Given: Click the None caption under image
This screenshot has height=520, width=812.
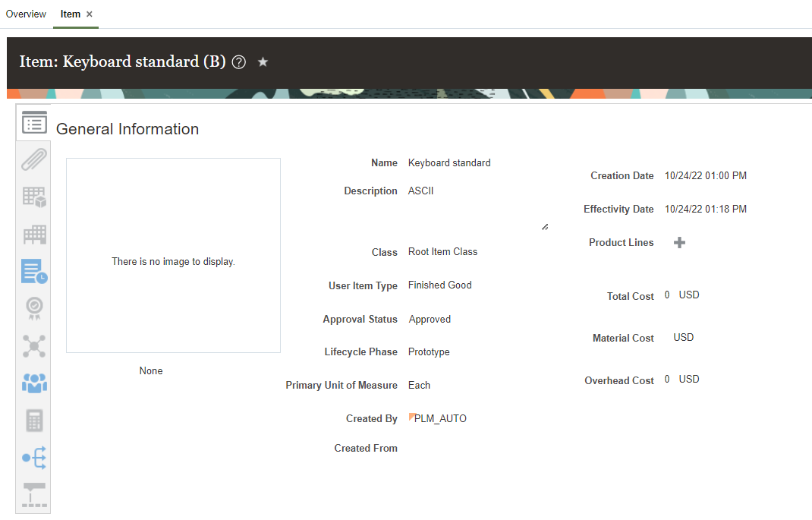Looking at the screenshot, I should pos(151,371).
